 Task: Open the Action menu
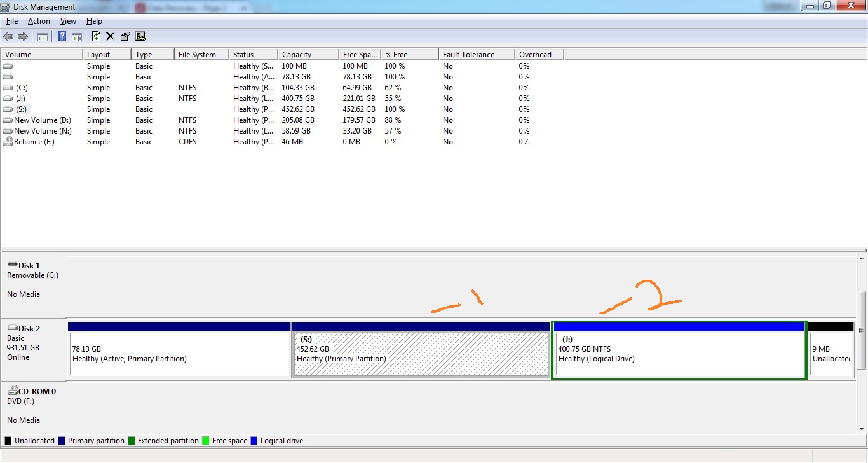[x=39, y=21]
